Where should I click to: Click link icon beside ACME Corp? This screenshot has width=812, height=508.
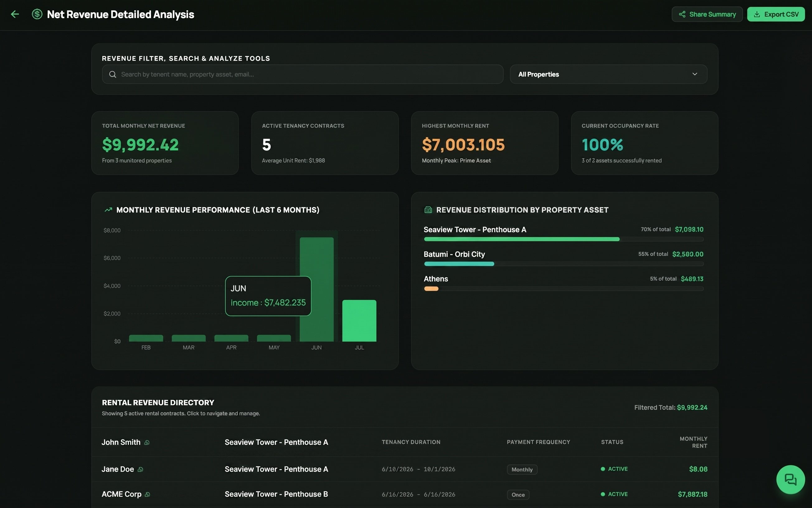click(x=147, y=494)
